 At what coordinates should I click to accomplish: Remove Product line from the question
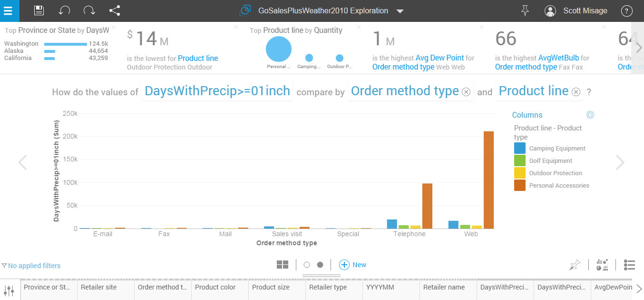coord(576,92)
